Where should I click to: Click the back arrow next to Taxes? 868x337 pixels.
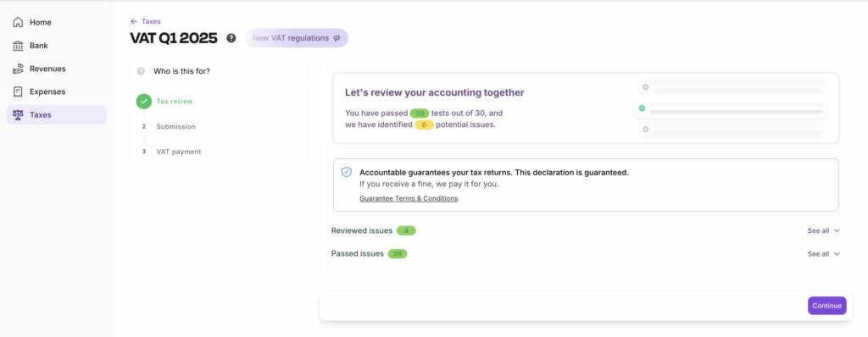133,21
